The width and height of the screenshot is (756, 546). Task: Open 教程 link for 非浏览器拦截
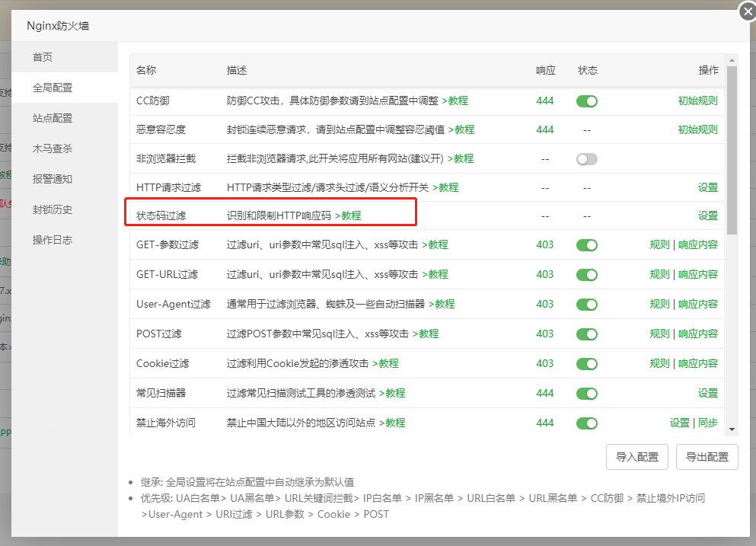pos(461,158)
